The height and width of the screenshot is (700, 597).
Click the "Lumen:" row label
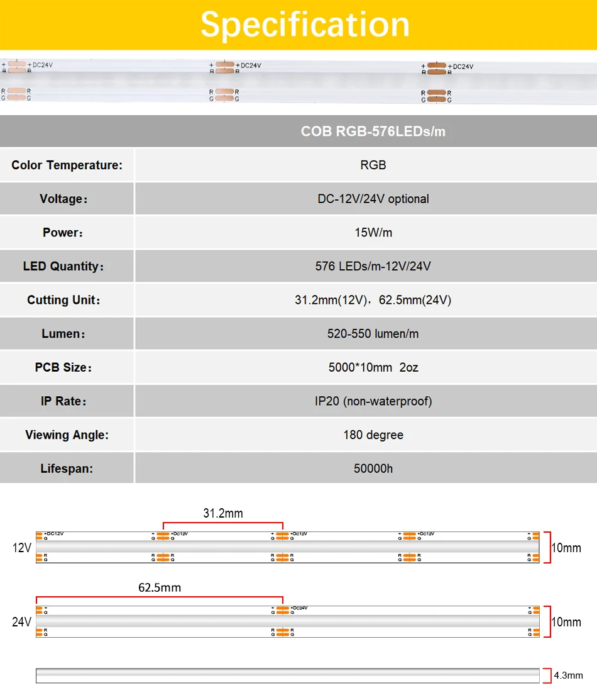63,333
